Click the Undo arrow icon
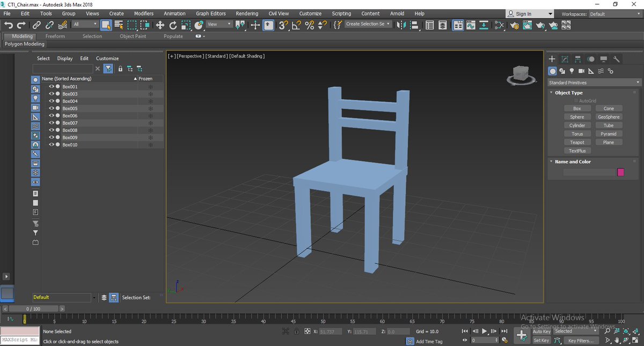This screenshot has height=346, width=644. coord(9,25)
